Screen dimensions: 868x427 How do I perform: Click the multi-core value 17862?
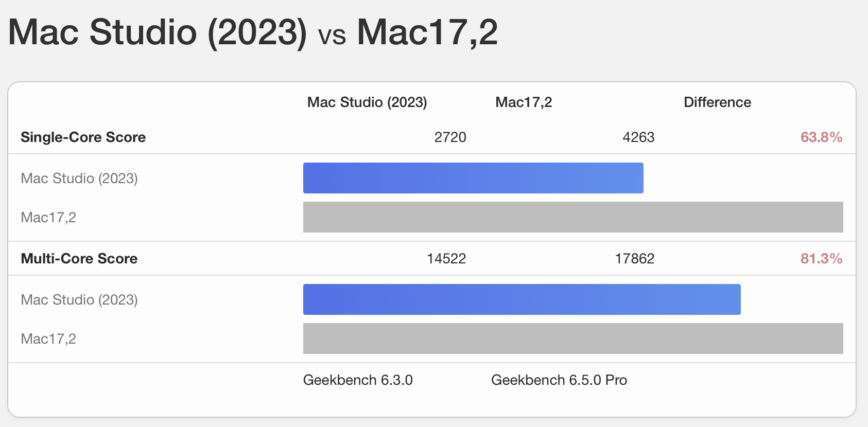[x=635, y=259]
